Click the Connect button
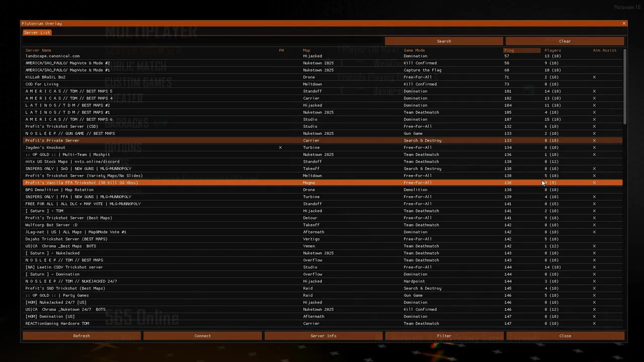 pyautogui.click(x=202, y=336)
